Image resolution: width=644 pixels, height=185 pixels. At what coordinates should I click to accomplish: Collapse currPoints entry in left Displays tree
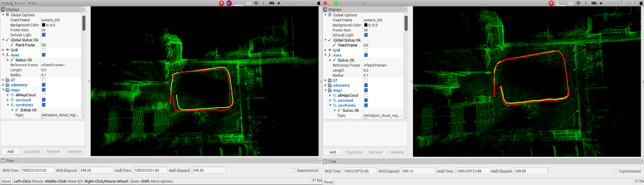point(7,105)
